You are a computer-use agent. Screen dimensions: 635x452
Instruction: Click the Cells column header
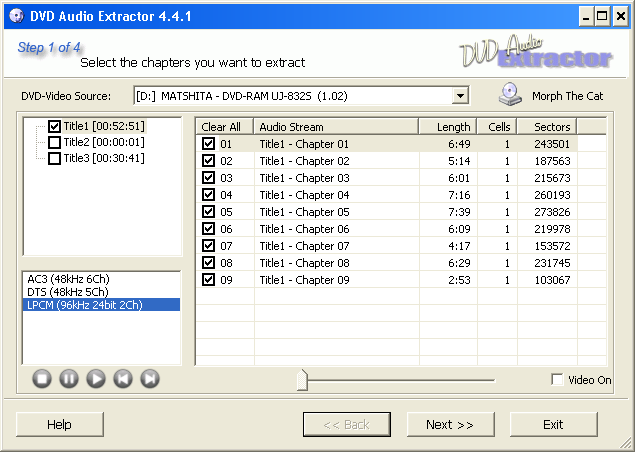tap(497, 127)
